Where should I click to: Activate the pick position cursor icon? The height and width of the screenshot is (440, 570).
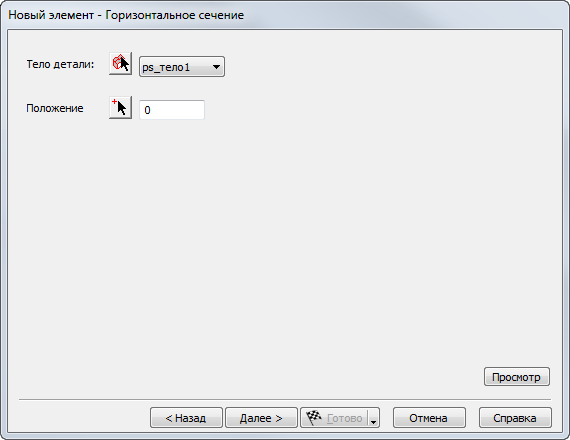(x=120, y=108)
